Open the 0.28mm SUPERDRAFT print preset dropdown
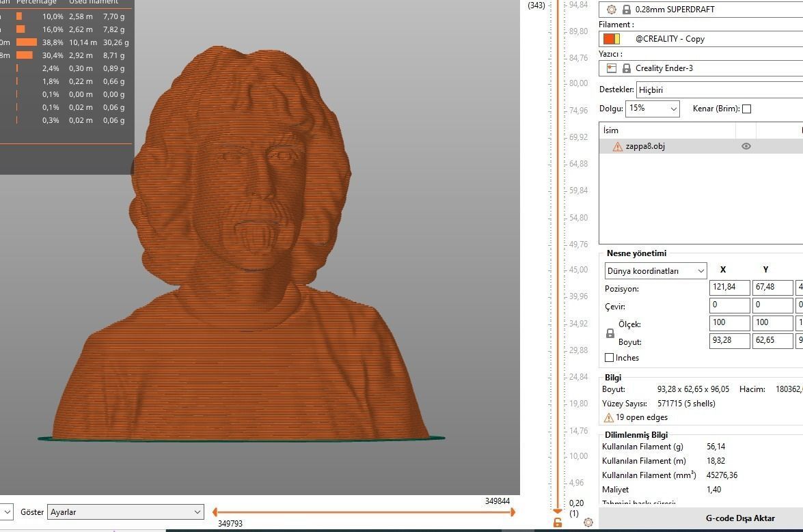This screenshot has width=803, height=532. click(x=703, y=9)
